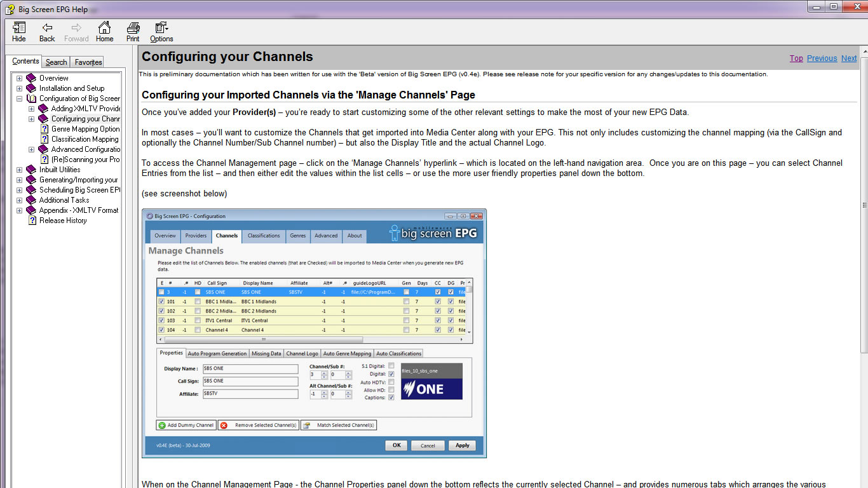The image size is (868, 488).
Task: Click the greyed Forward toolbar arrow
Action: [76, 28]
